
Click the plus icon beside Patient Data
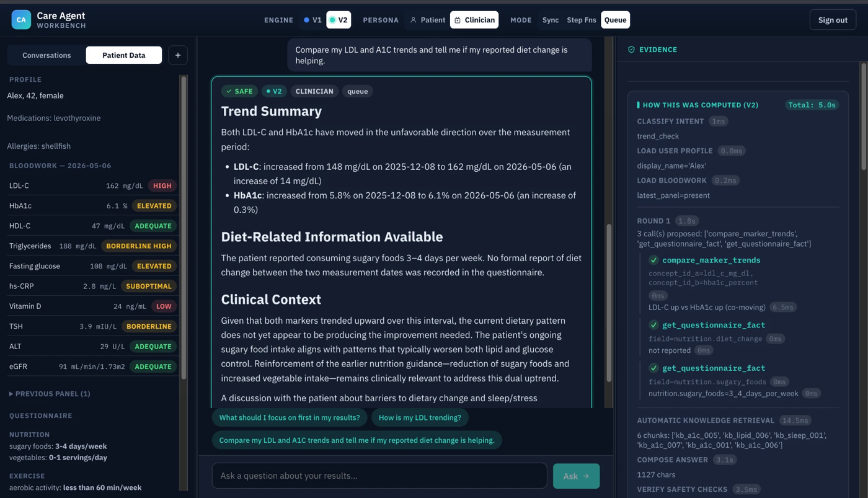pyautogui.click(x=178, y=55)
